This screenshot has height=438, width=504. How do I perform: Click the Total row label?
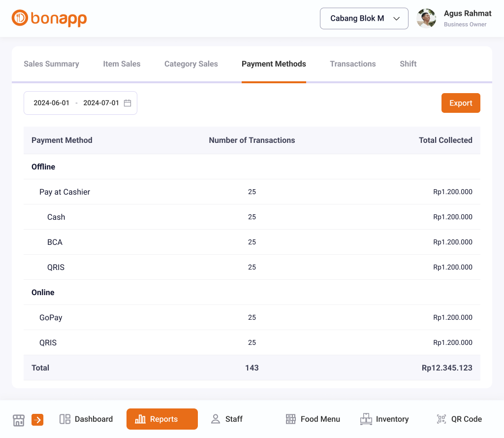click(40, 368)
